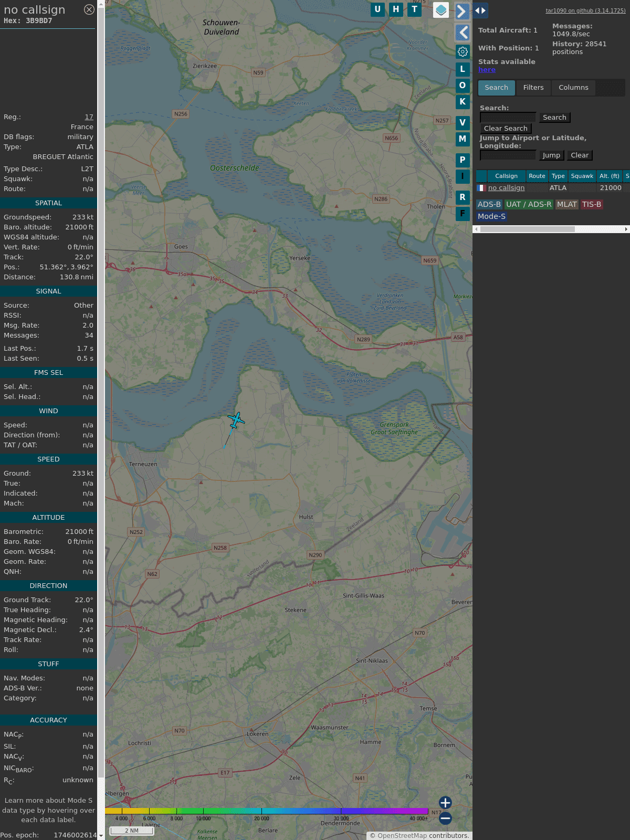Image resolution: width=630 pixels, height=840 pixels.
Task: Click the double-arrow sidebar width toggle
Action: coord(480,10)
